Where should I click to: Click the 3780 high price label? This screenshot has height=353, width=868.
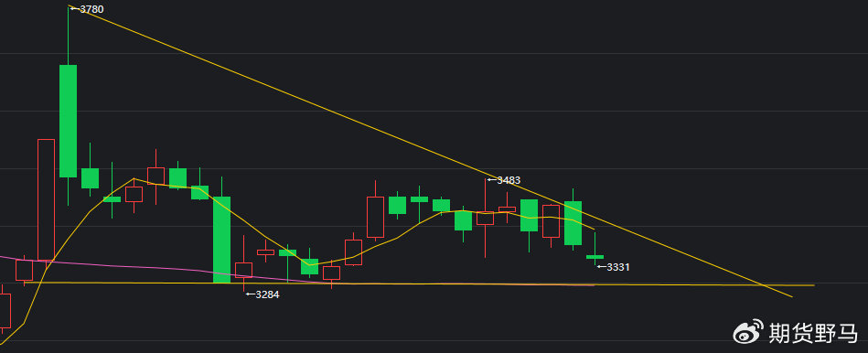pos(91,9)
